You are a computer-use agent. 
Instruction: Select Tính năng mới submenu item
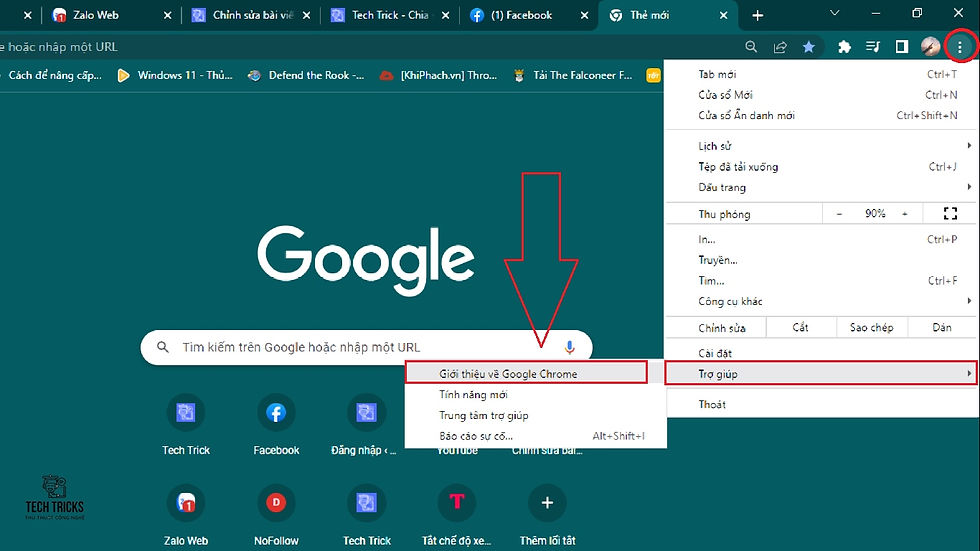click(x=535, y=395)
